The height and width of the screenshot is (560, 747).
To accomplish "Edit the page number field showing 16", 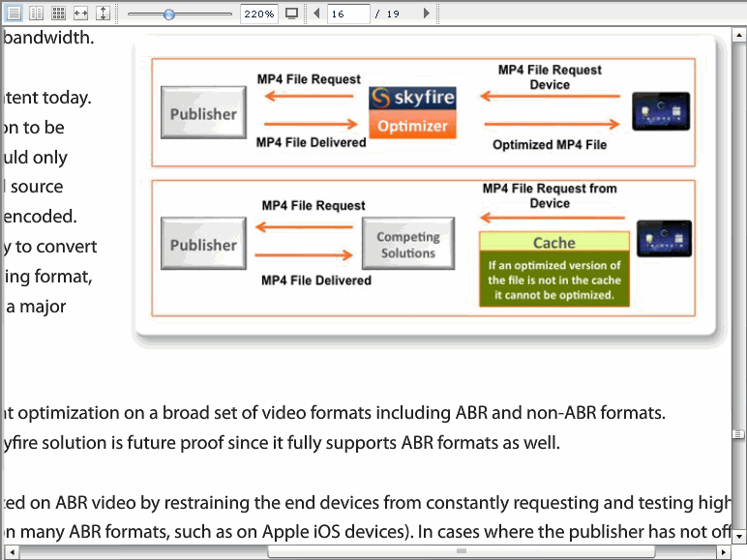I will pos(348,14).
